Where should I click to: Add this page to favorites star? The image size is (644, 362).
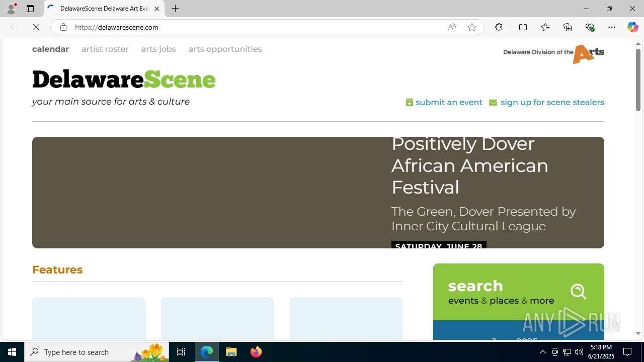pyautogui.click(x=472, y=27)
